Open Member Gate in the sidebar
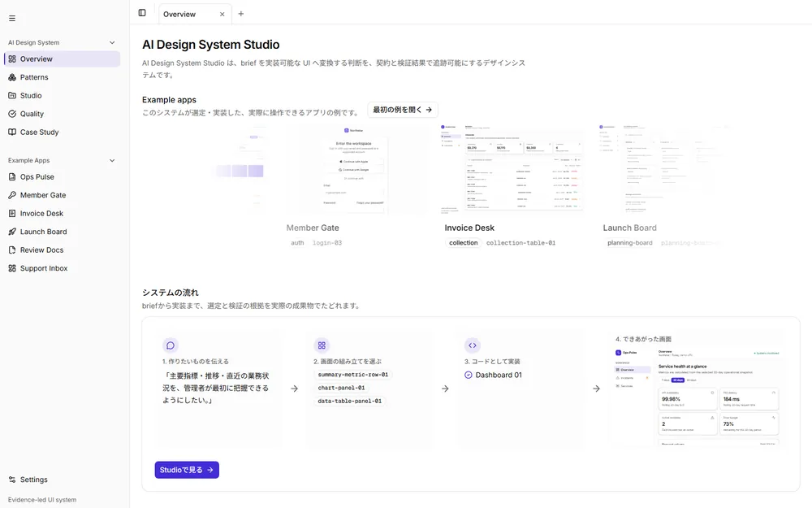This screenshot has width=812, height=508. tap(63, 195)
